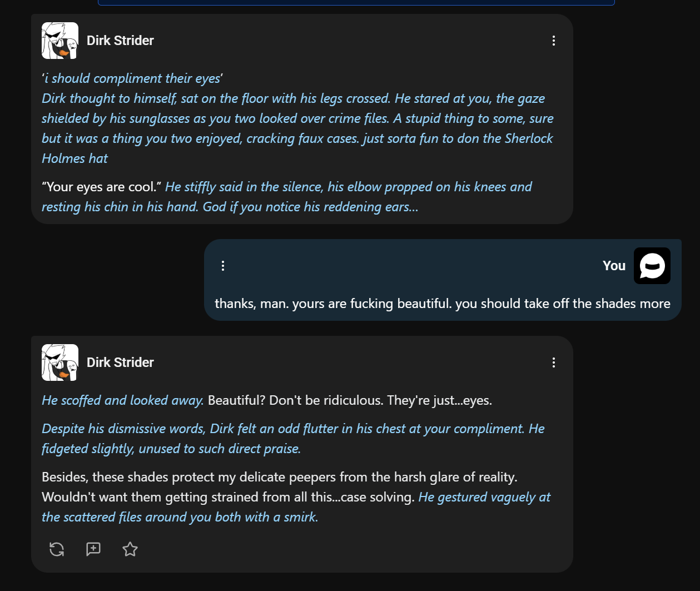Click the 'Dirk Strider' name on the first message
Viewport: 700px width, 591px height.
tap(120, 41)
